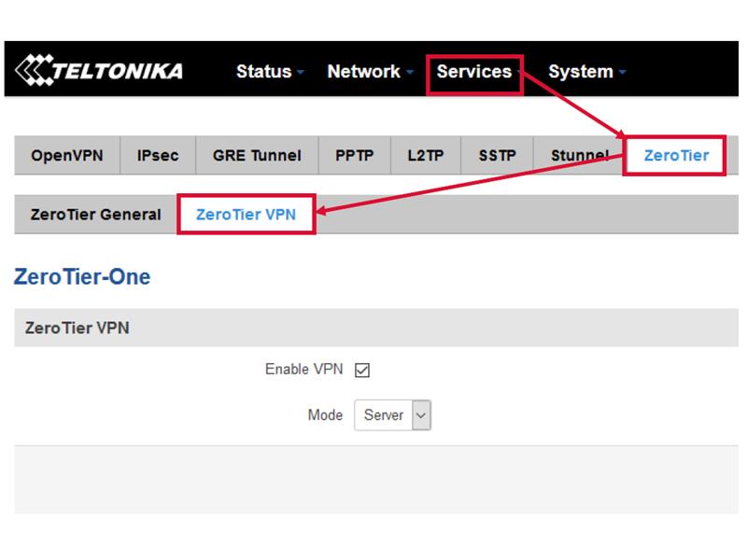Viewport: 747px width, 560px height.
Task: Click the Teltonika logo
Action: 99,71
